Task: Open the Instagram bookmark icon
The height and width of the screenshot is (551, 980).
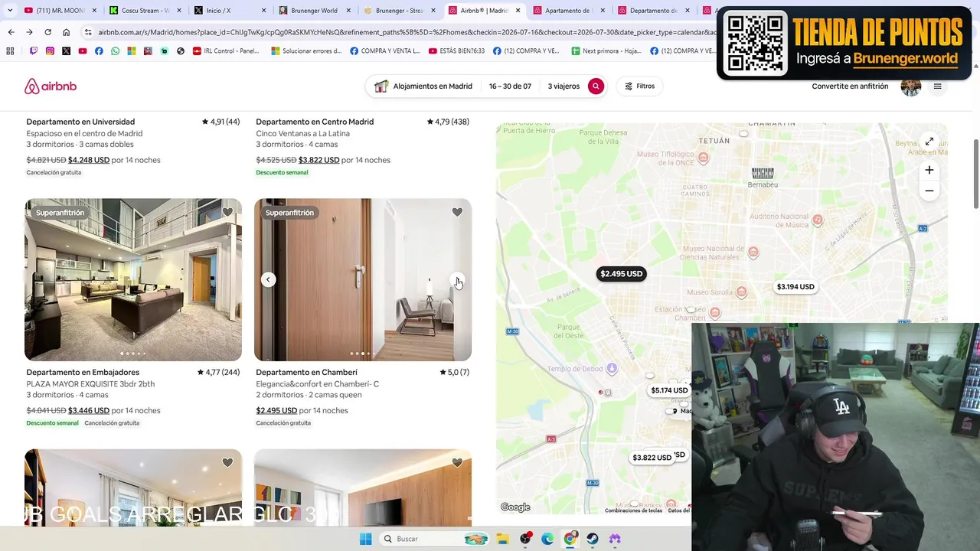Action: [50, 51]
